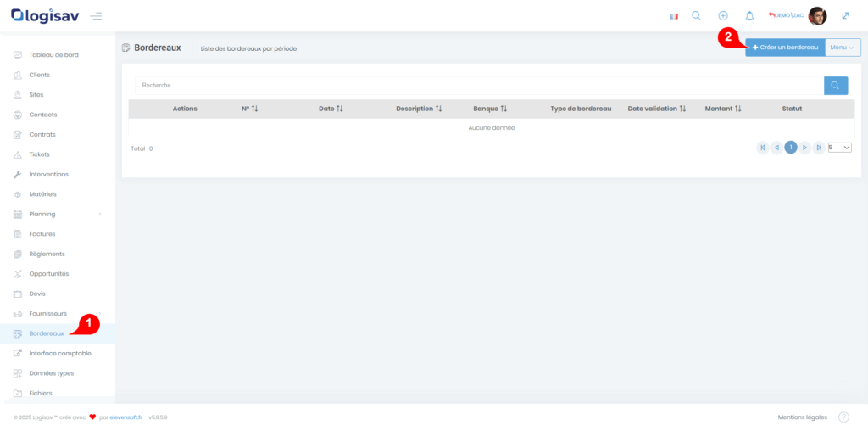The image size is (868, 431).
Task: Follow the elevensoft.fr footer link
Action: 127,417
